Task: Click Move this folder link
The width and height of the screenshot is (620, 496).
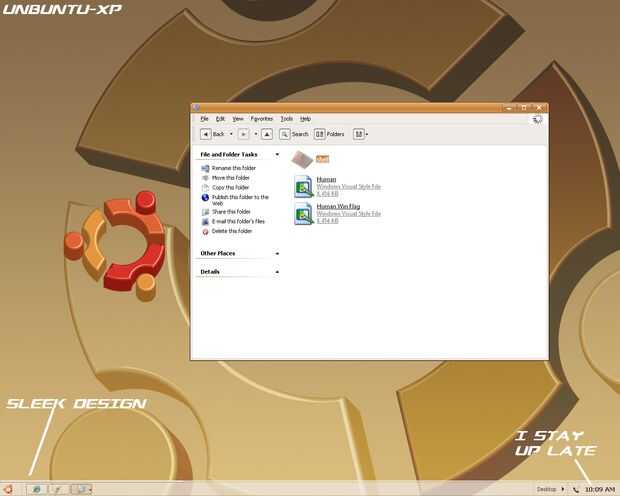Action: pyautogui.click(x=231, y=178)
